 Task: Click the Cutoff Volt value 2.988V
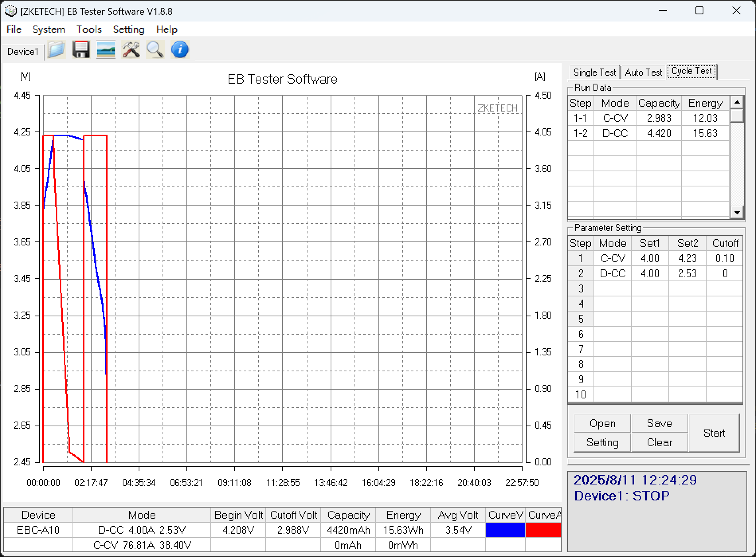(x=293, y=530)
